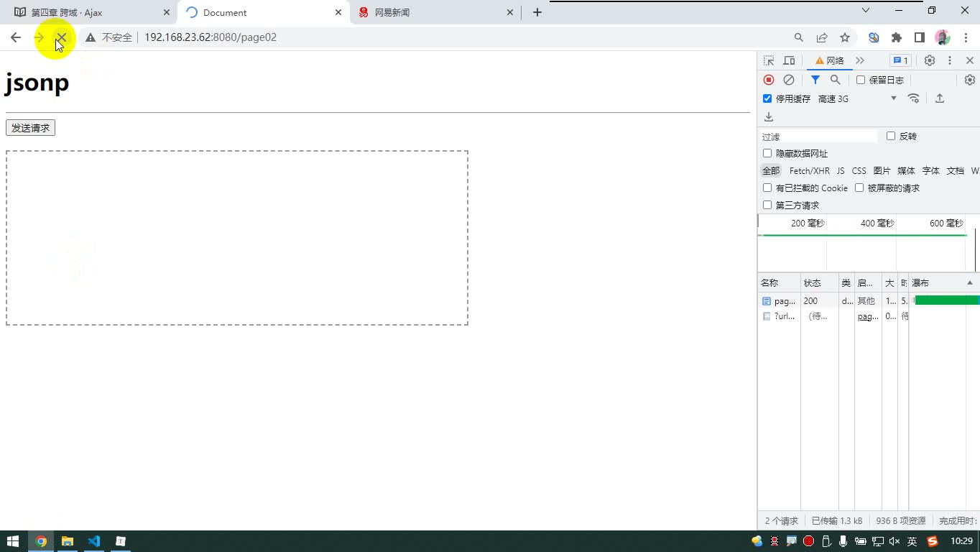The width and height of the screenshot is (980, 552).
Task: Toggle the network filter funnel icon
Action: tap(815, 80)
